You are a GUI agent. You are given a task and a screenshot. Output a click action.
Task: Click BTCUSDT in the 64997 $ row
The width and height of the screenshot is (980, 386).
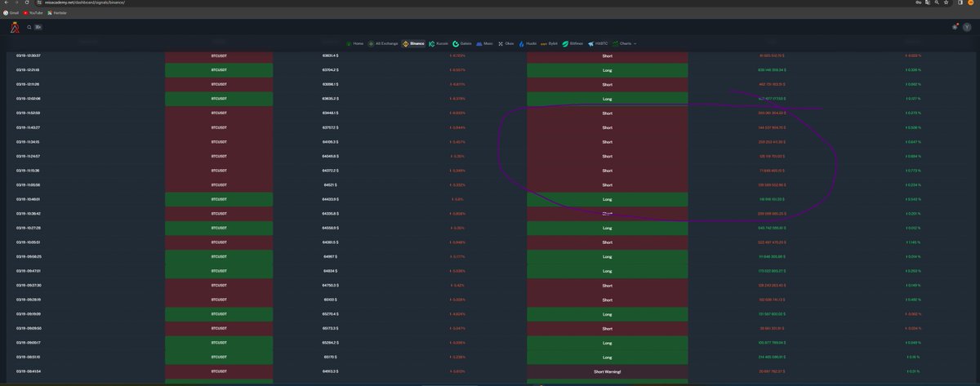pyautogui.click(x=219, y=256)
